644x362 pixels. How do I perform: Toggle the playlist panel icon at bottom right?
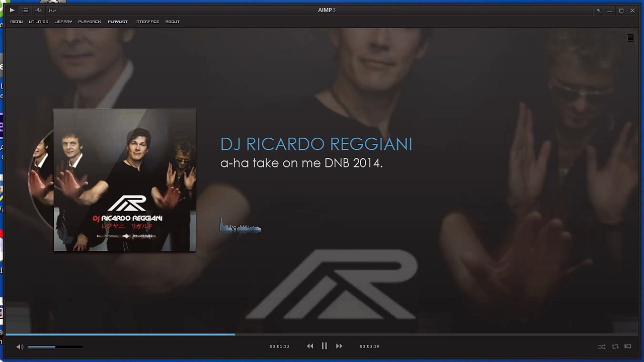coord(628,346)
